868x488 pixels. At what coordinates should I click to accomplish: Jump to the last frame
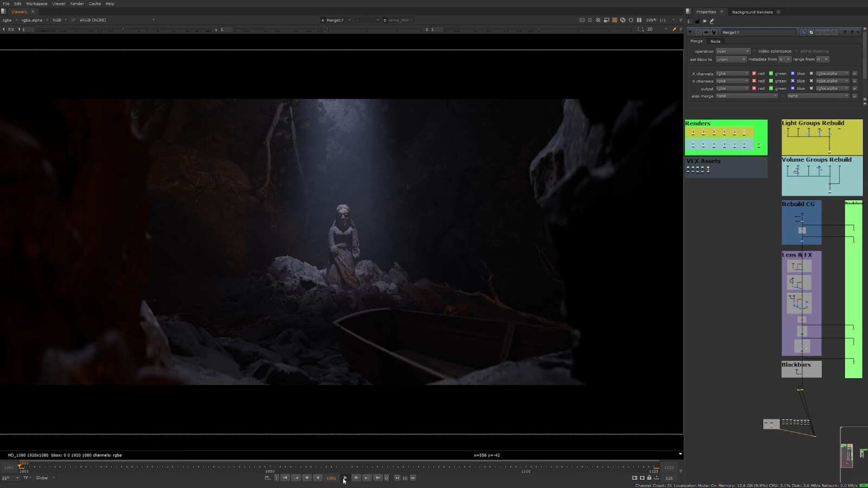point(378,478)
